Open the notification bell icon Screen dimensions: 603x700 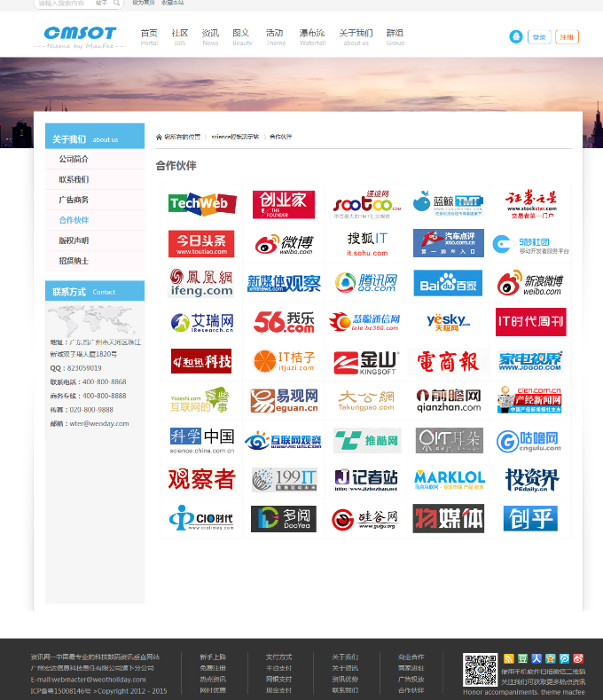pos(516,36)
